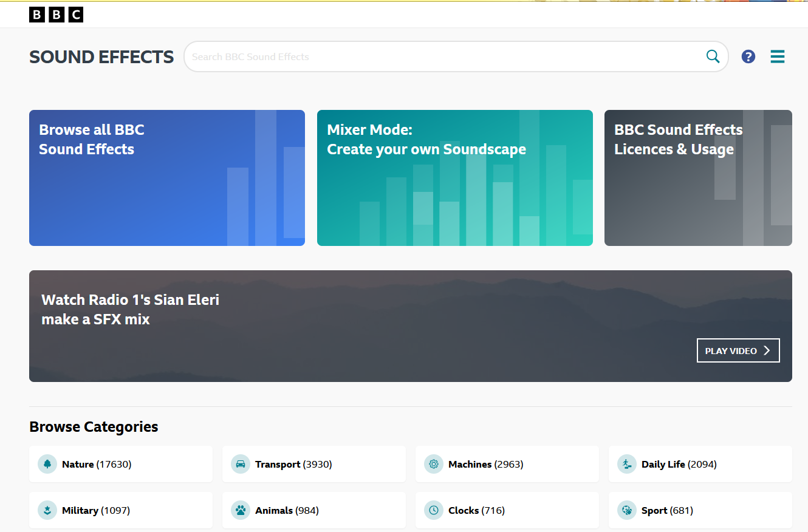The width and height of the screenshot is (808, 532).
Task: Open BBC Sound Effects Licences & Usage card
Action: coord(698,178)
